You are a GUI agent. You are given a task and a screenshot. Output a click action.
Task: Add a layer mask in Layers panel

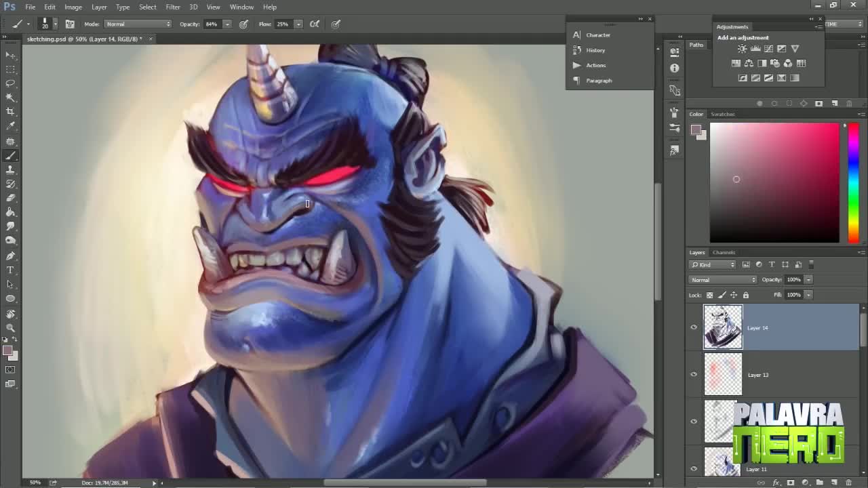(x=791, y=483)
